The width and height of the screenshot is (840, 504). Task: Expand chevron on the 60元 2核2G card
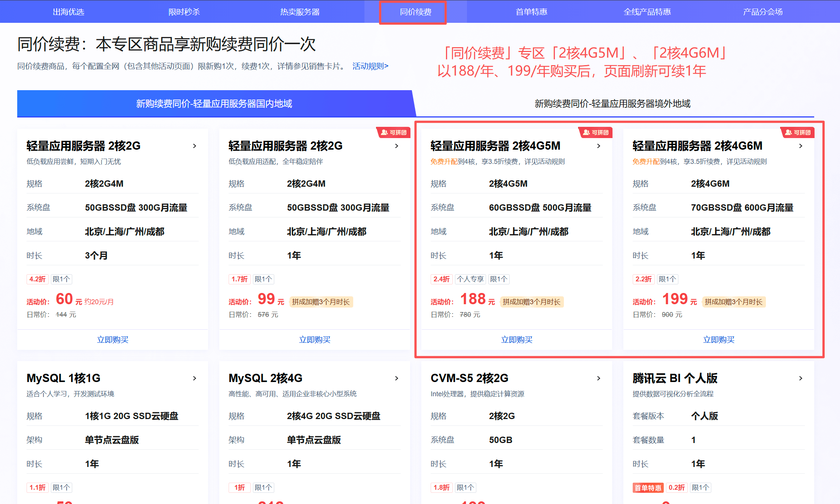[x=195, y=146]
